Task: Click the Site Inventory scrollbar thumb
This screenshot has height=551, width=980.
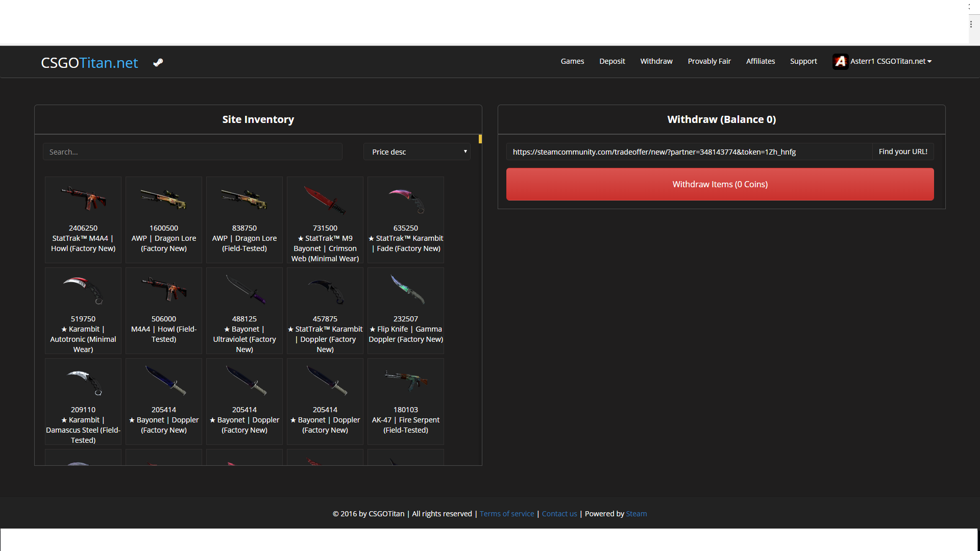Action: pos(480,139)
